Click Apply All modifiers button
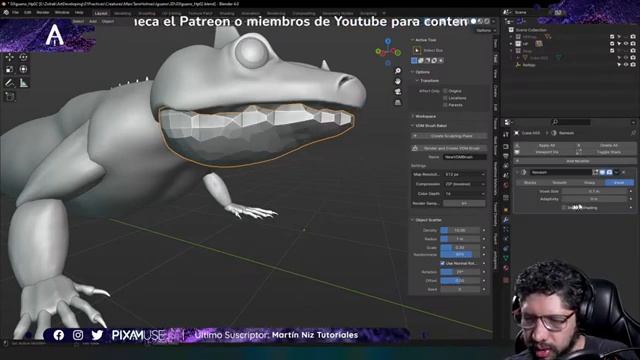This screenshot has height=360, width=640. pos(547,145)
